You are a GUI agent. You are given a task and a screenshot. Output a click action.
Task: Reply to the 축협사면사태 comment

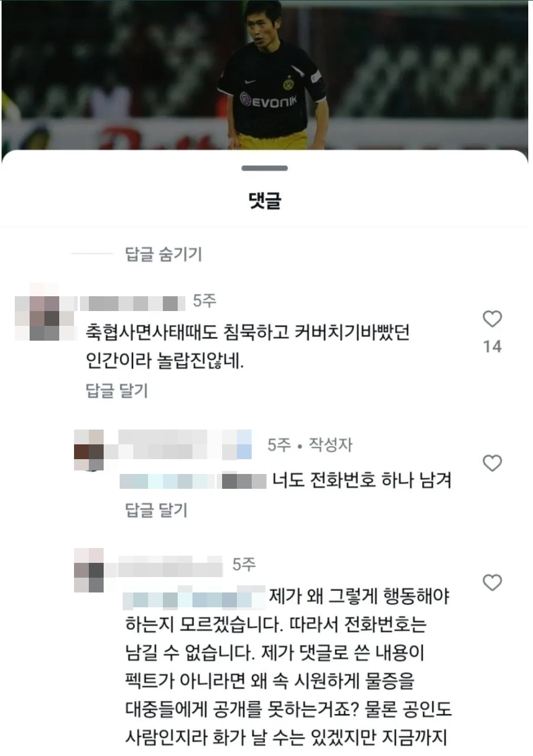coord(117,391)
